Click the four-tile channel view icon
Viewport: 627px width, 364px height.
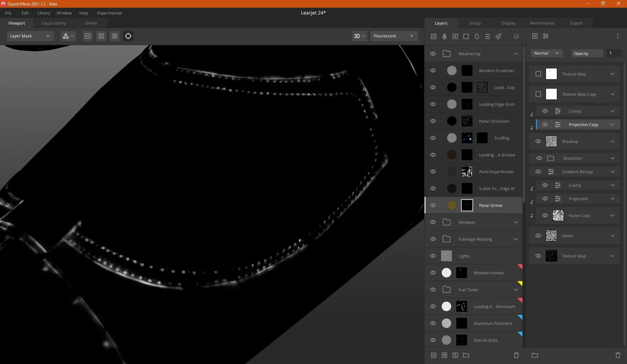(101, 36)
